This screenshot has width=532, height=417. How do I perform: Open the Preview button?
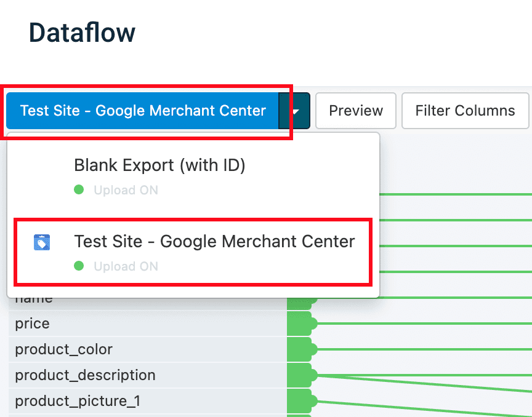[x=356, y=111]
